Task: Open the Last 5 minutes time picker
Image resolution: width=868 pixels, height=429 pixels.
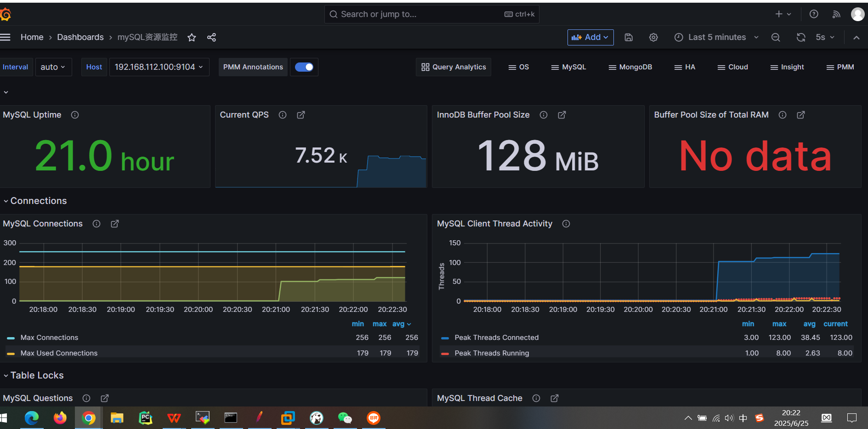Action: [716, 37]
